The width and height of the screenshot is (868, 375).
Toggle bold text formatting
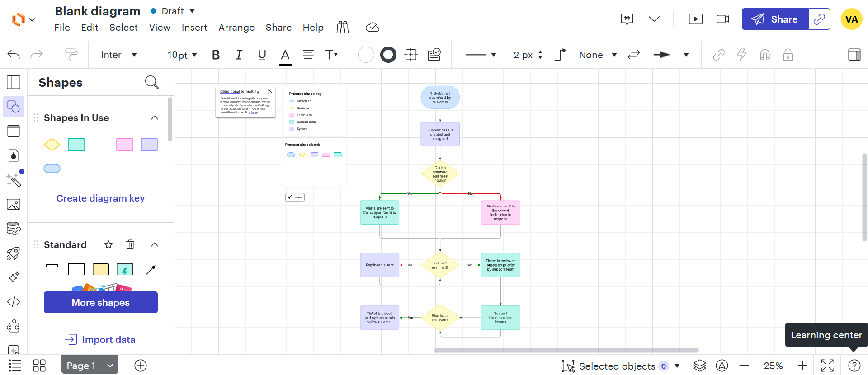click(216, 55)
